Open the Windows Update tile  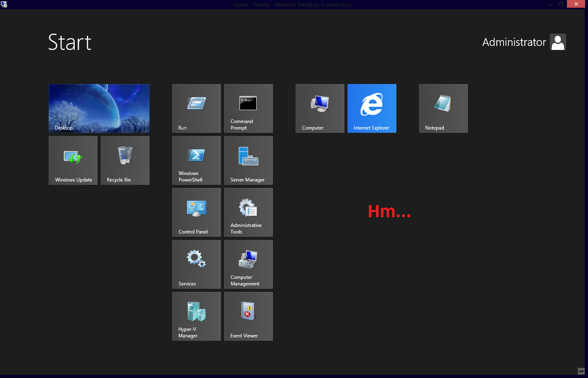coord(73,160)
